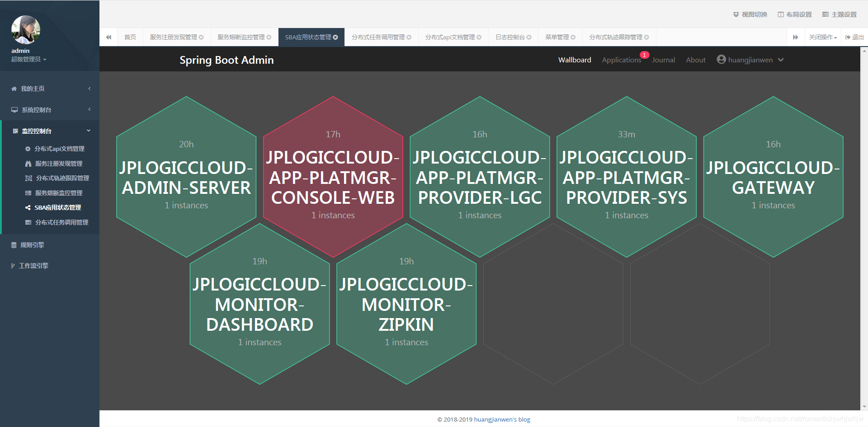Viewport: 868px width, 427px height.
Task: Open 布局设置 layout settings
Action: (x=795, y=14)
